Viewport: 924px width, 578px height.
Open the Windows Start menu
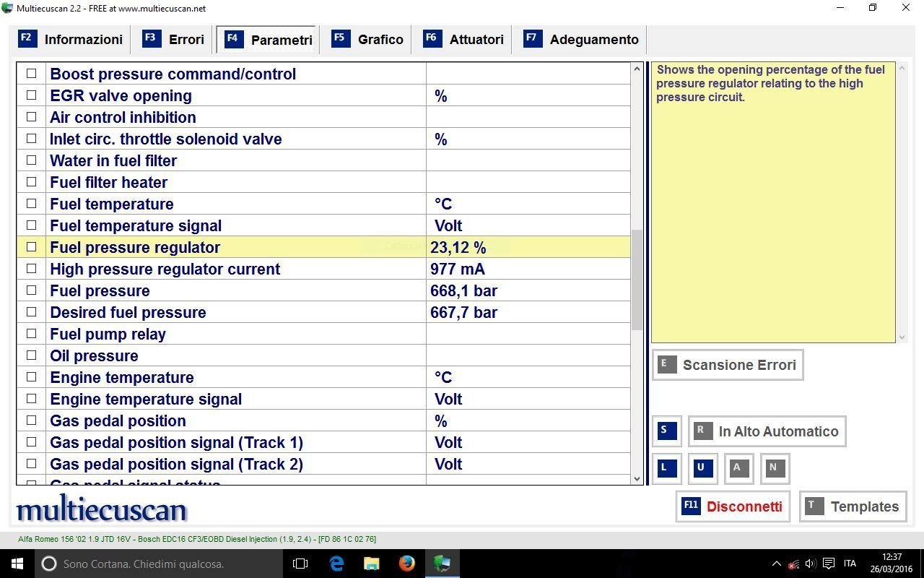point(17,564)
